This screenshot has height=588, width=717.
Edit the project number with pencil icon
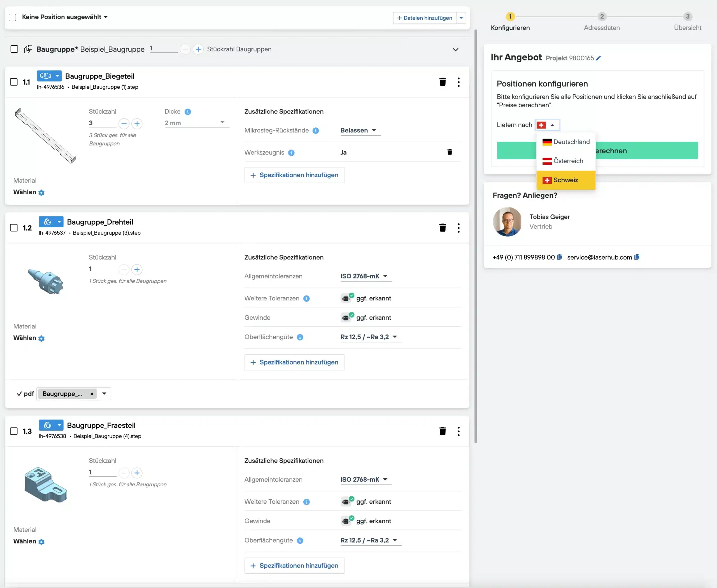(599, 58)
